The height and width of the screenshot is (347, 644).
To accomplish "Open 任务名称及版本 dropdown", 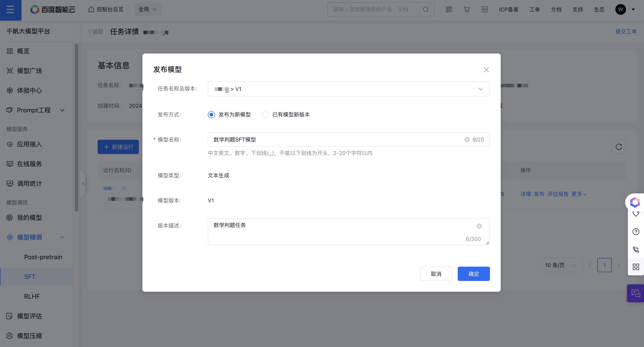I will 348,89.
